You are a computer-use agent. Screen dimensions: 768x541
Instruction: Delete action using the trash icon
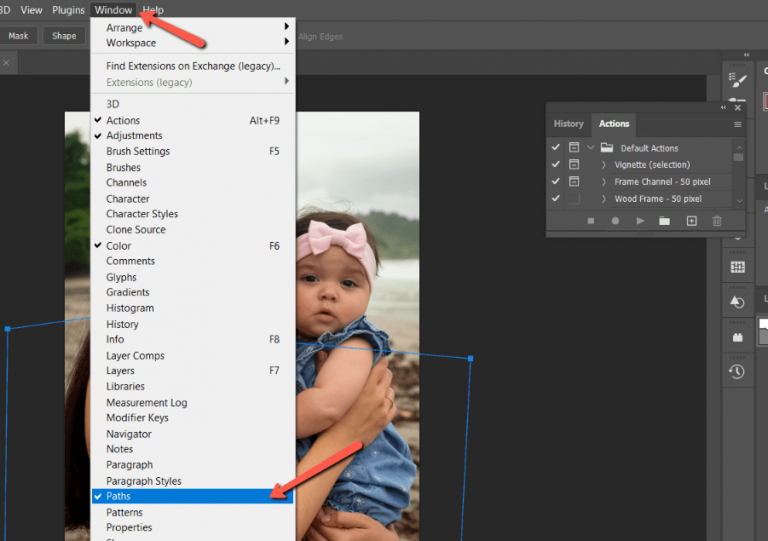716,221
